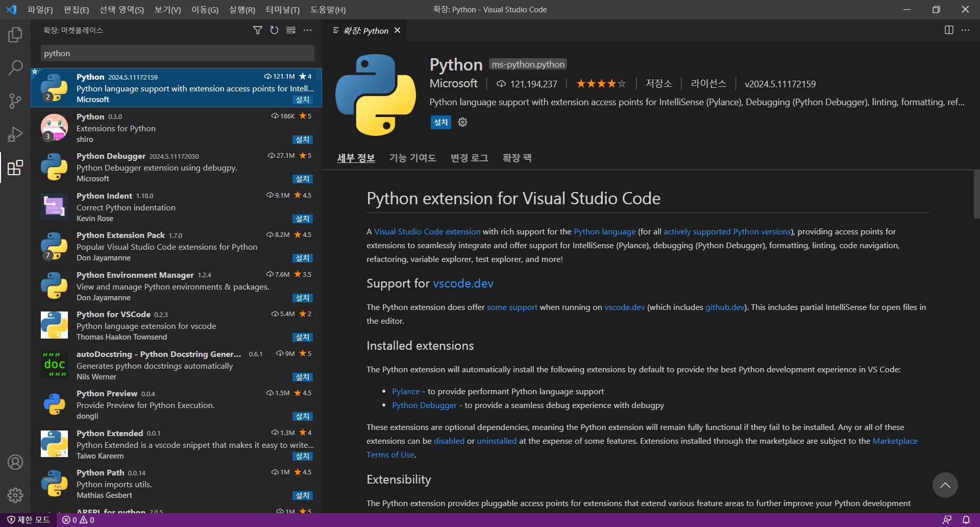Filter extensions with the funnel icon

pyautogui.click(x=258, y=31)
